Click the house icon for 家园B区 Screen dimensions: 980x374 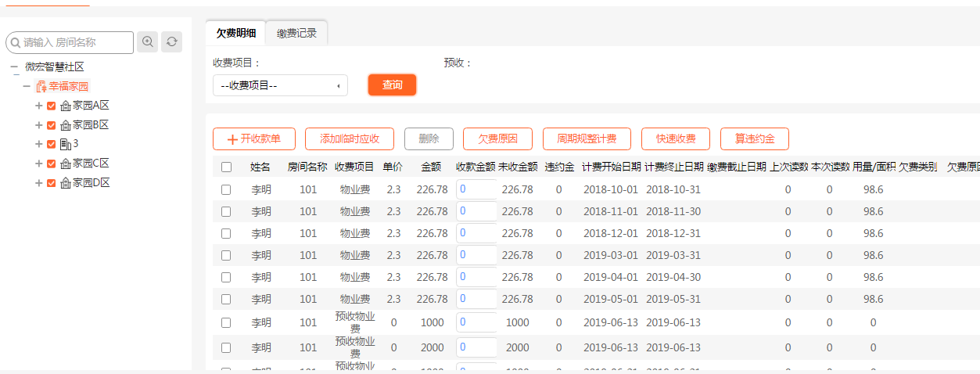66,125
